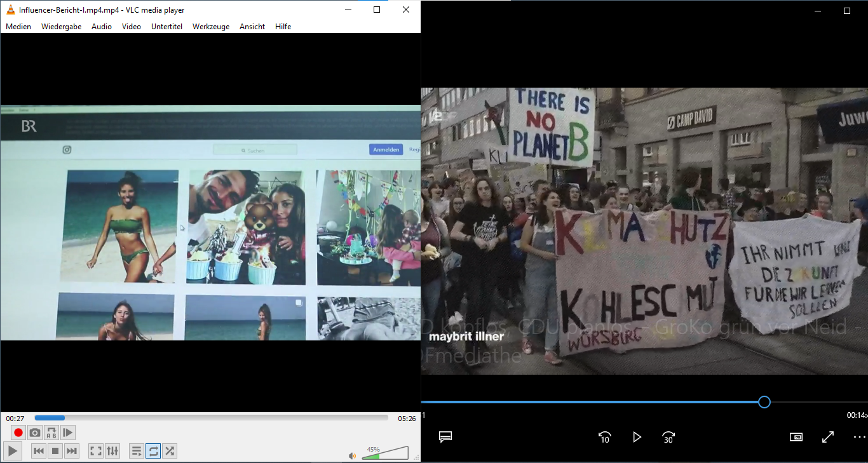Open the Medien menu
868x463 pixels.
pos(18,27)
